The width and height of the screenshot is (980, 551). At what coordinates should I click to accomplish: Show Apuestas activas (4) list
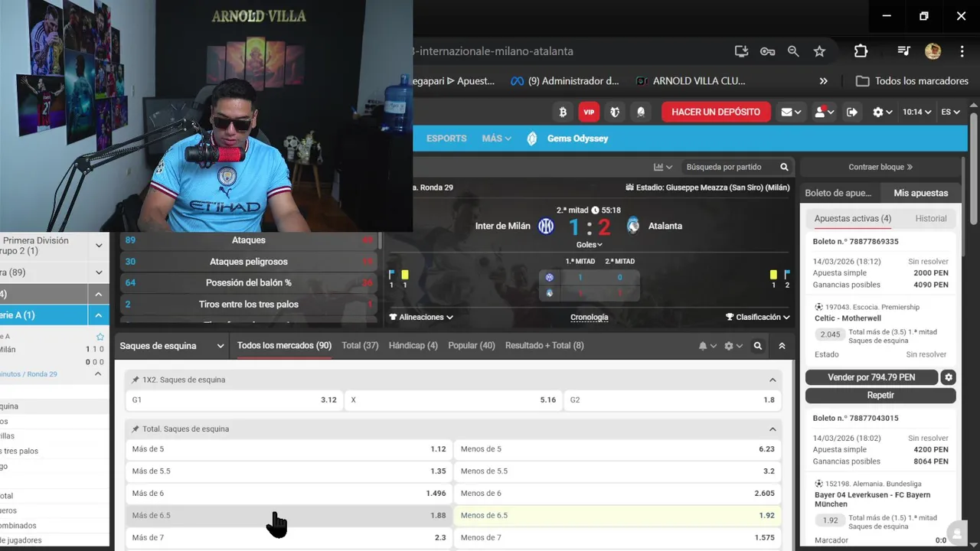click(x=853, y=218)
